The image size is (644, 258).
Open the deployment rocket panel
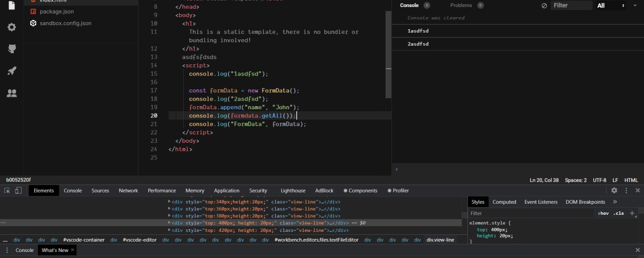pos(12,71)
